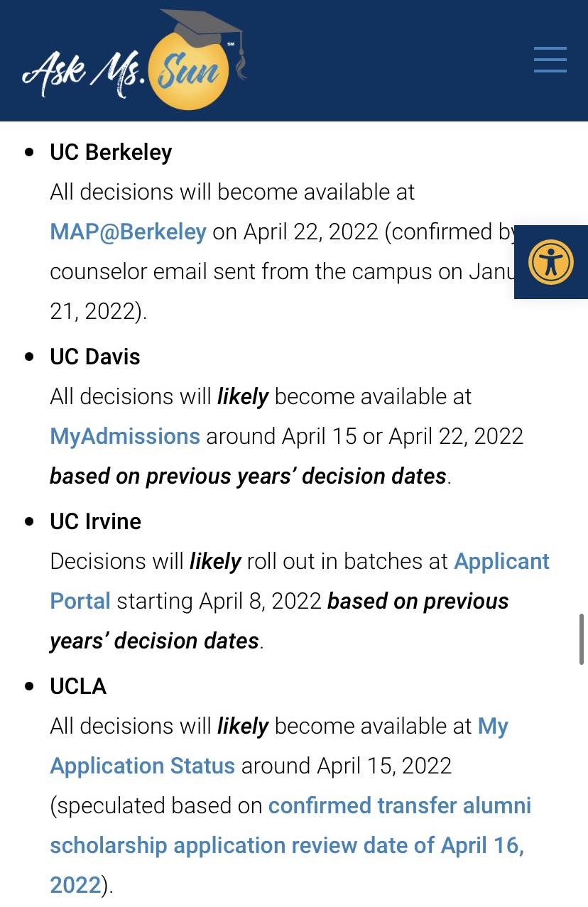Click 'starting April 8, 2022' text
Image resolution: width=588 pixels, height=907 pixels.
coord(219,601)
